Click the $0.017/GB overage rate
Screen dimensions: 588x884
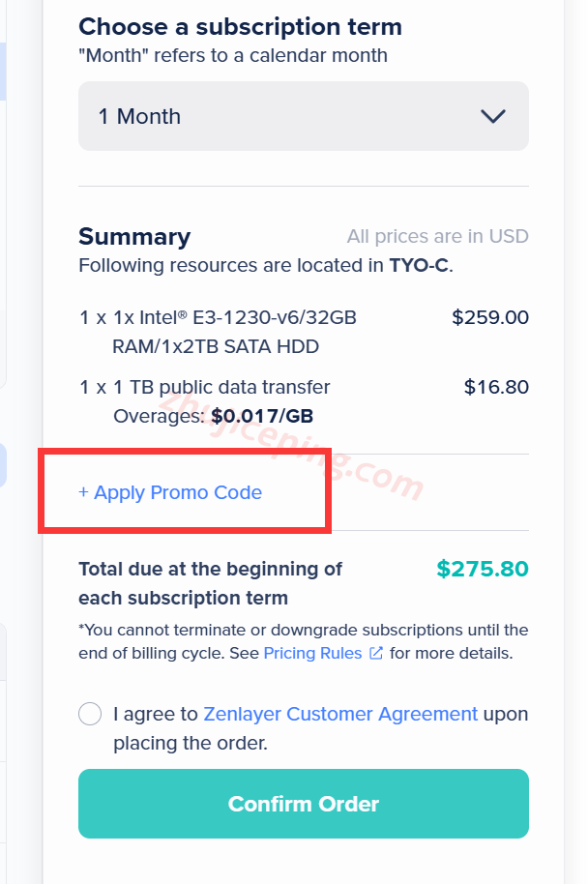coord(261,416)
